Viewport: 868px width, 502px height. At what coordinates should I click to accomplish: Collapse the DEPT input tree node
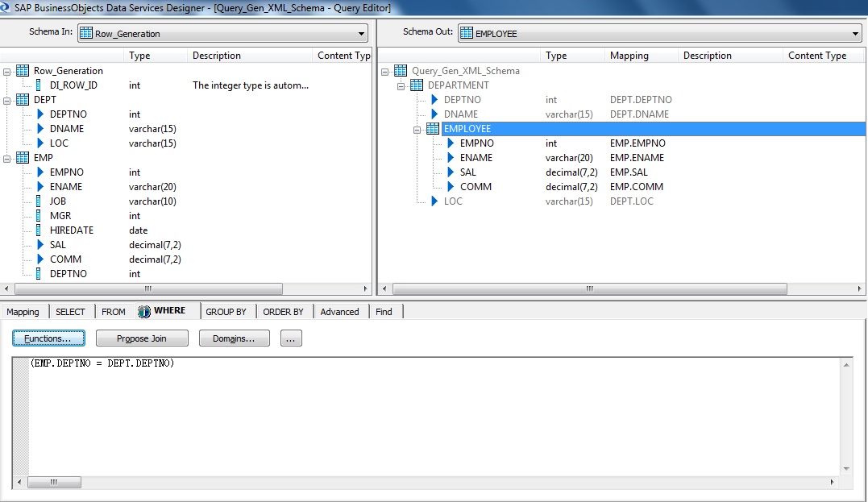click(6, 101)
